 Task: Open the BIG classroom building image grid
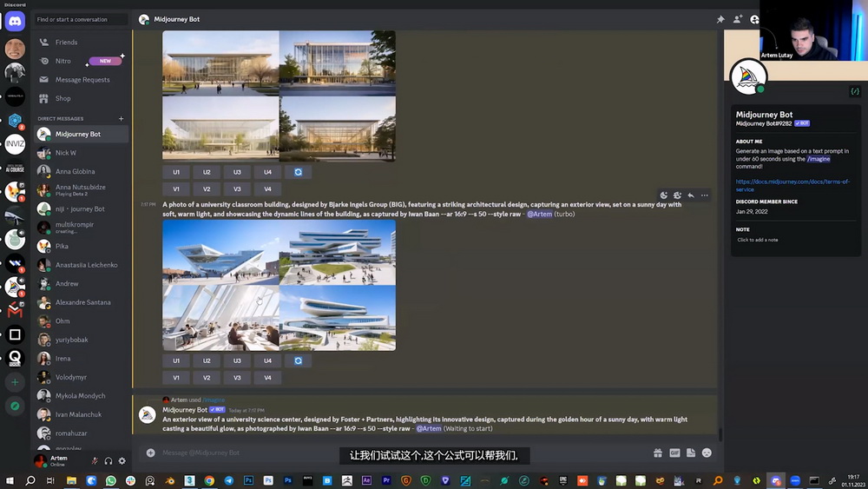point(279,285)
